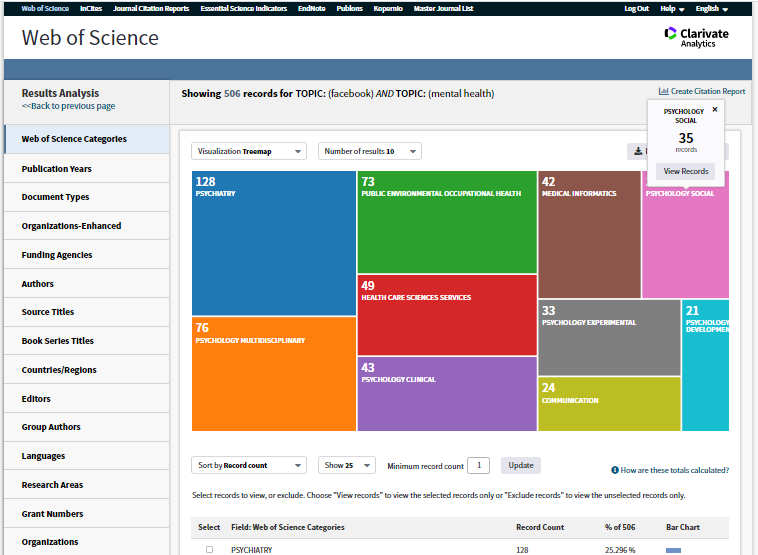The height and width of the screenshot is (555, 758).
Task: Select Research Areas in sidebar
Action: point(87,485)
